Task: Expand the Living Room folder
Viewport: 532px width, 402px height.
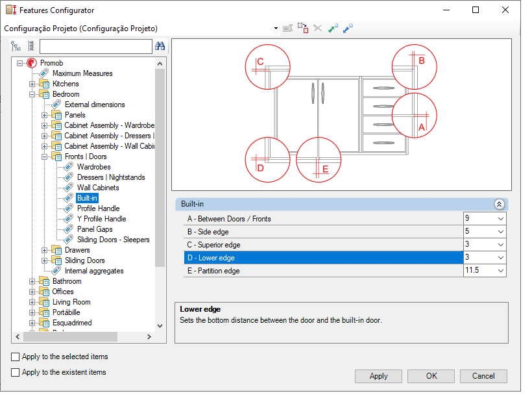Action: [x=32, y=302]
